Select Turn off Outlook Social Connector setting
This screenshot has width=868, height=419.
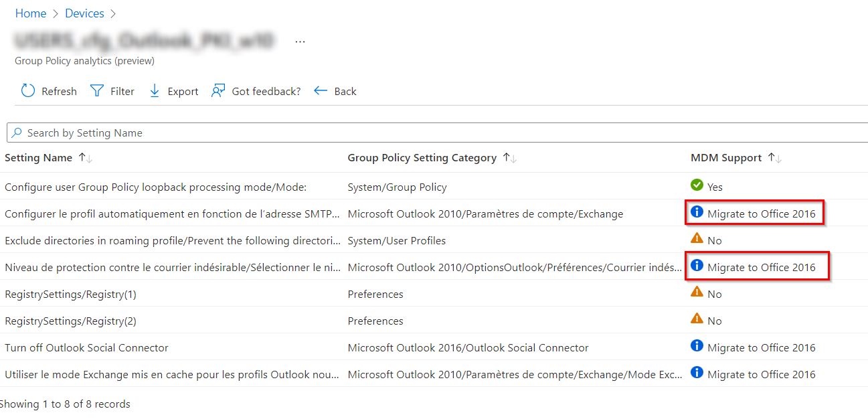coord(86,347)
